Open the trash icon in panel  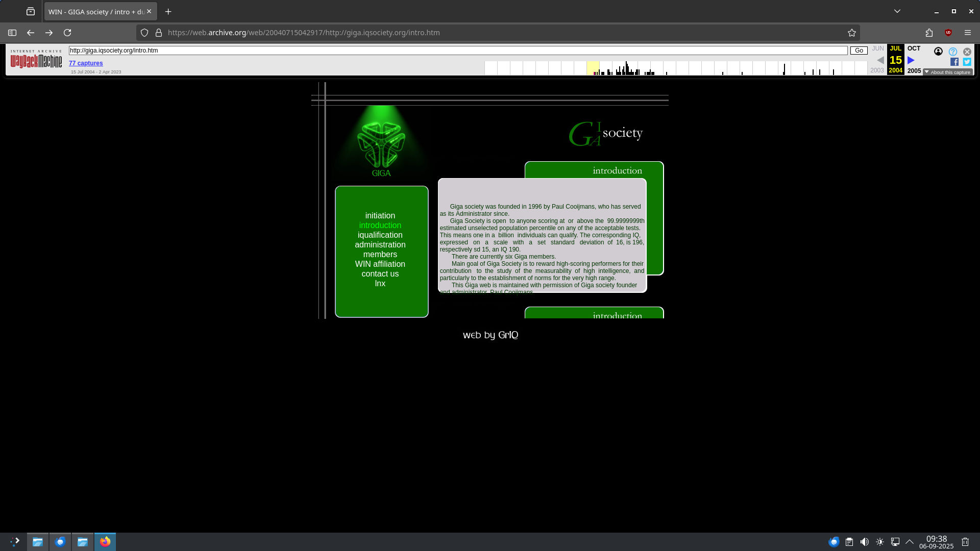[965, 542]
